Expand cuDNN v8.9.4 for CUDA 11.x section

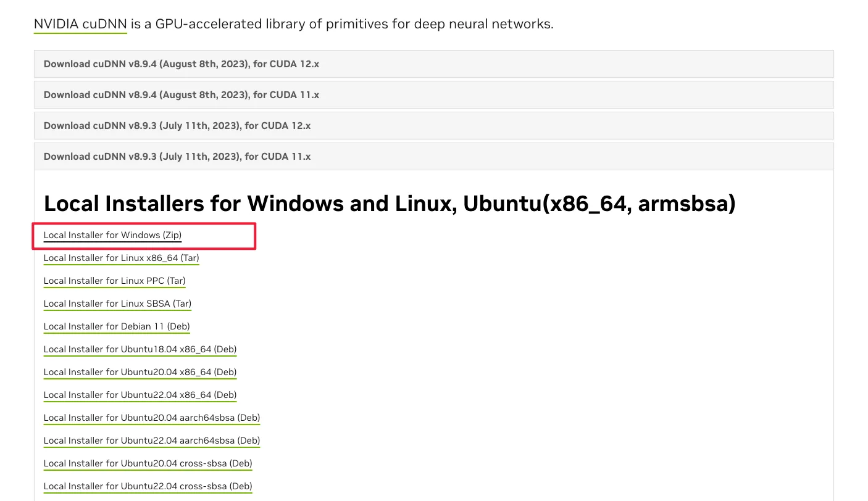(181, 95)
